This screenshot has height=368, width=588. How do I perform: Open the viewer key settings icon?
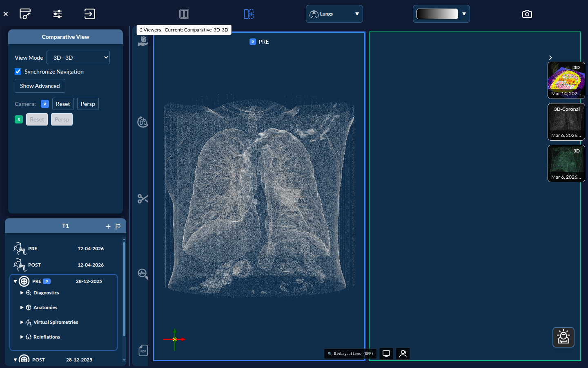click(x=25, y=14)
